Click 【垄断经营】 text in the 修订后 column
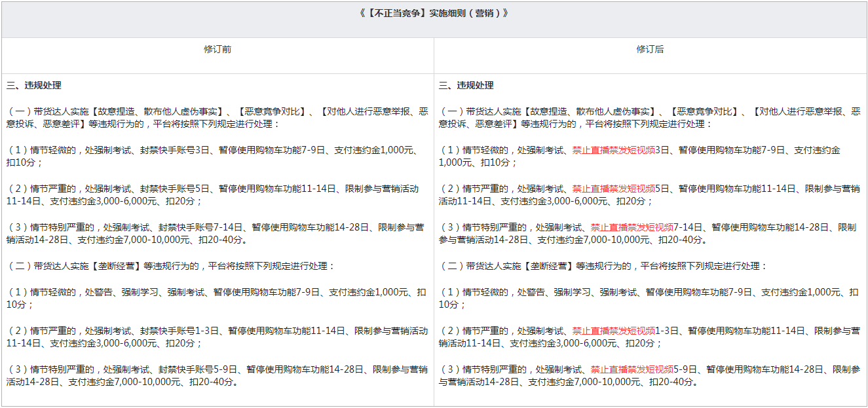The height and width of the screenshot is (408, 868). pos(548,267)
